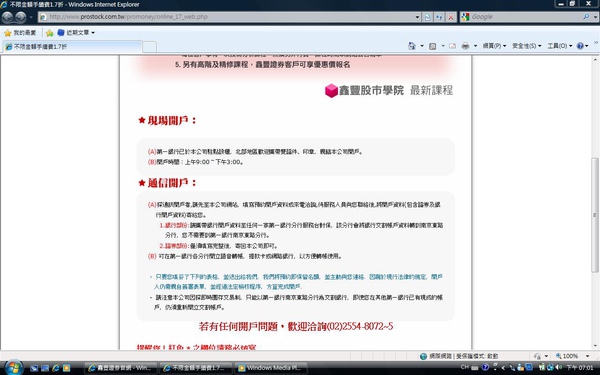Click the RSS feeds icon in command bar
The width and height of the screenshot is (600, 375).
click(432, 46)
